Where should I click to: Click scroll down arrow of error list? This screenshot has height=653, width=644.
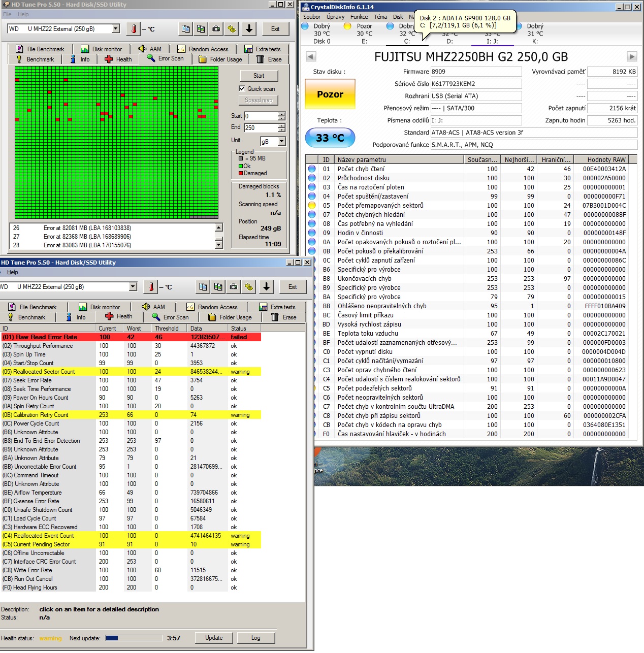click(x=219, y=245)
